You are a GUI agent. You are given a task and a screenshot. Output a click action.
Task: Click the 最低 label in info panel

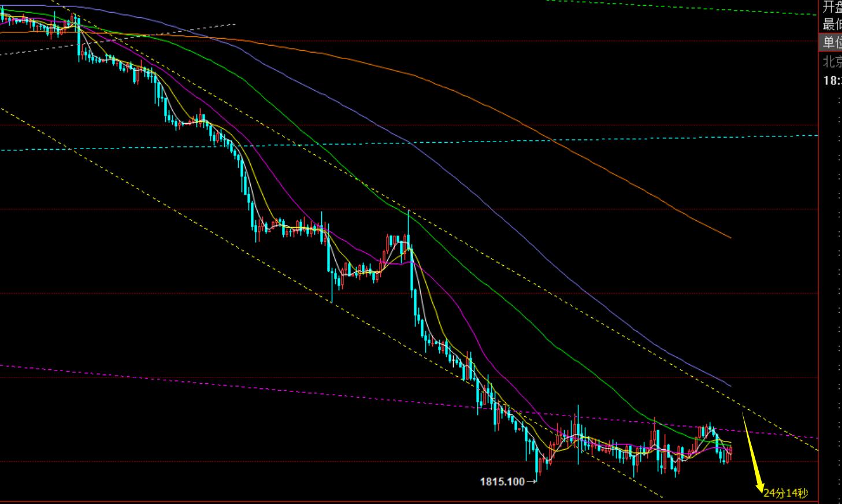coord(832,24)
